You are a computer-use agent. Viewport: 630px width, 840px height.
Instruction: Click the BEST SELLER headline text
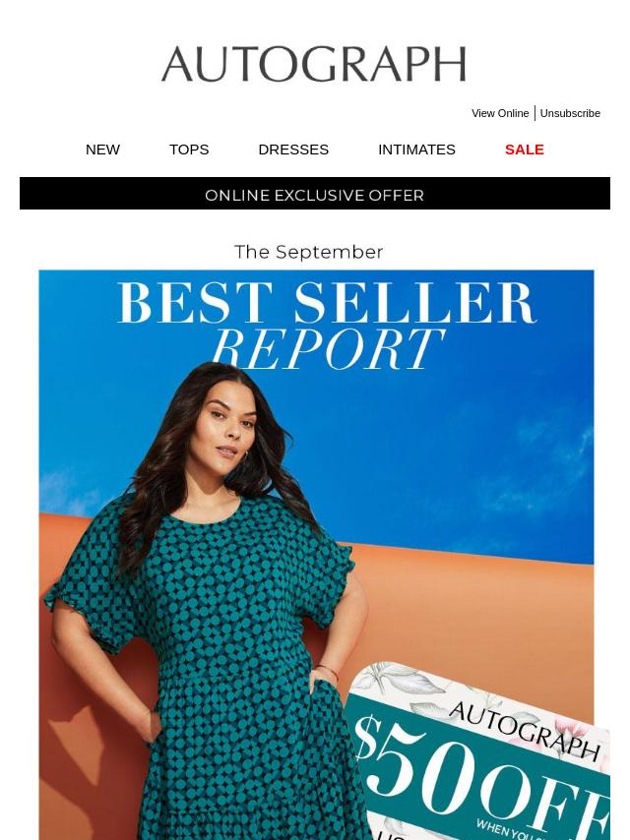[x=327, y=303]
